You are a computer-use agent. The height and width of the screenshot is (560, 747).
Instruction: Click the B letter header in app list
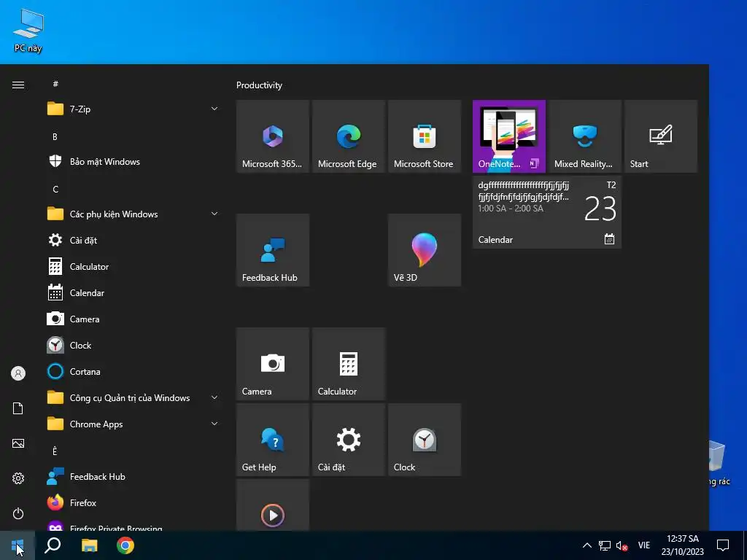click(55, 136)
